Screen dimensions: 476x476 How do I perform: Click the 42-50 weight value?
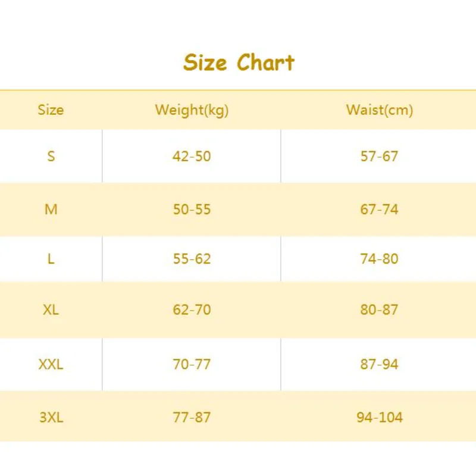192,156
